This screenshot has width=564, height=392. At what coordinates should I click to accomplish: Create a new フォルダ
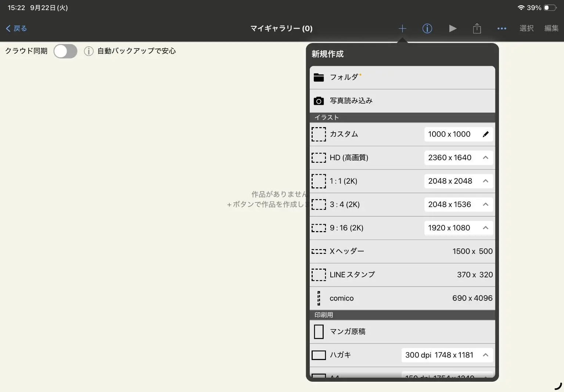point(402,77)
